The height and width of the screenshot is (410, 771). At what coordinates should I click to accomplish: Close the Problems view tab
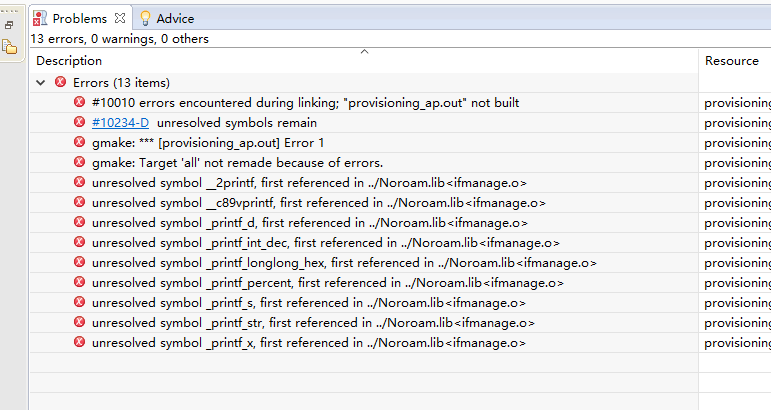click(119, 18)
